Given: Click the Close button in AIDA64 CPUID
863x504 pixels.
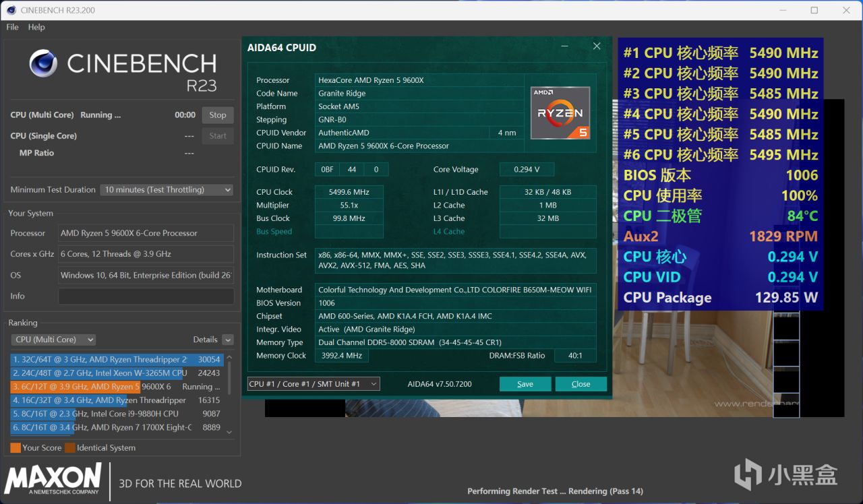Looking at the screenshot, I should point(581,384).
